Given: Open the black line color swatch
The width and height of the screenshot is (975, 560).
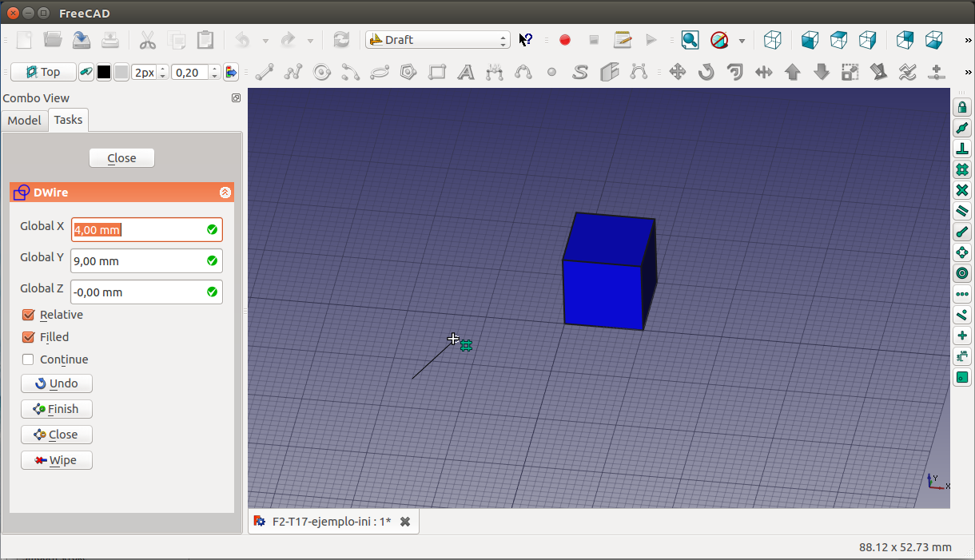Looking at the screenshot, I should 104,73.
